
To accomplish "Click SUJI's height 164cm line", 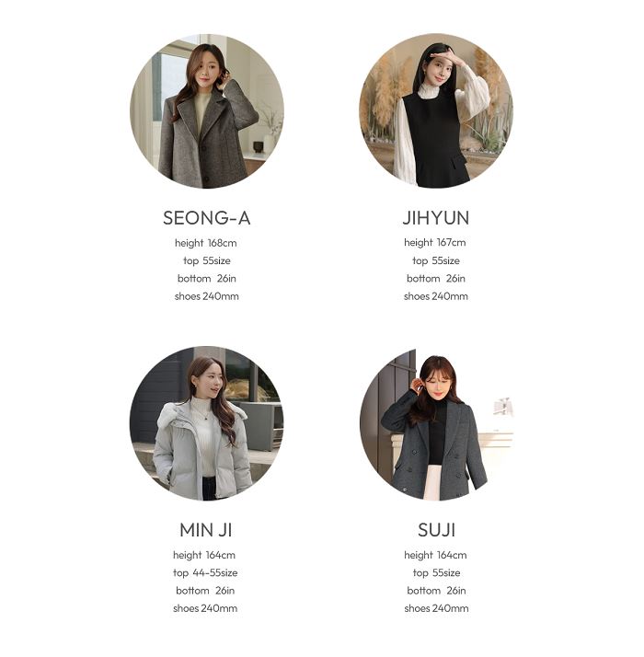I will [x=435, y=555].
